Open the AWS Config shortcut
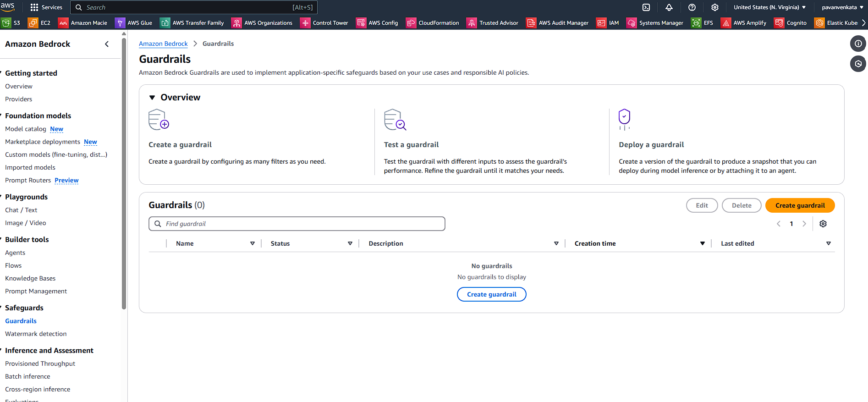 tap(377, 23)
